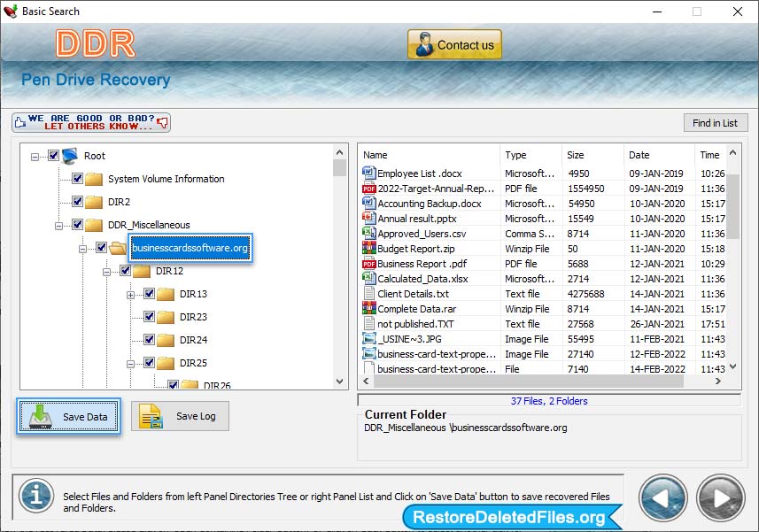
Task: Click the Annual result.pptx PowerPoint icon
Action: [368, 218]
